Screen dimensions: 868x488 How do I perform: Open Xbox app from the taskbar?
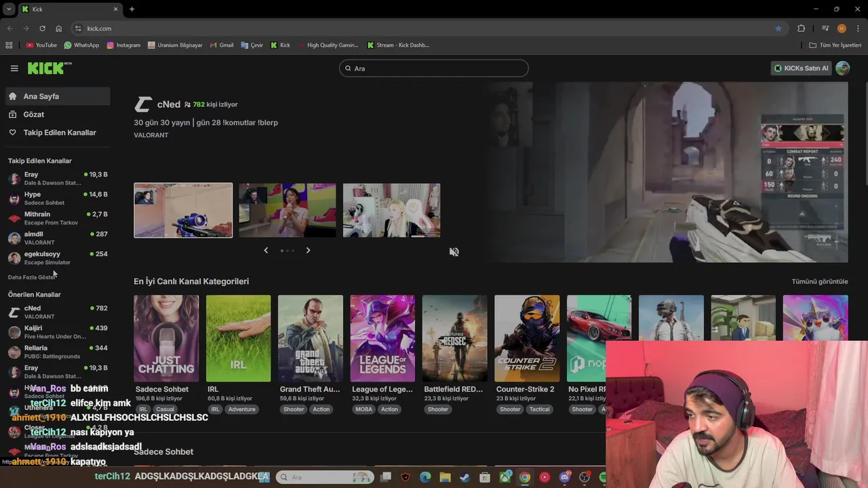tap(505, 477)
